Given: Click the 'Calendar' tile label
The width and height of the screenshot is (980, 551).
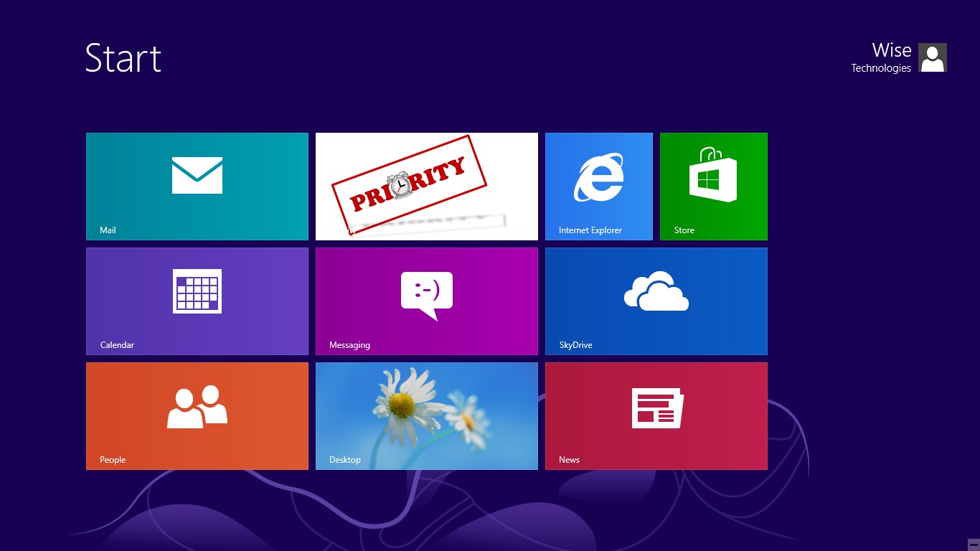Looking at the screenshot, I should (117, 345).
